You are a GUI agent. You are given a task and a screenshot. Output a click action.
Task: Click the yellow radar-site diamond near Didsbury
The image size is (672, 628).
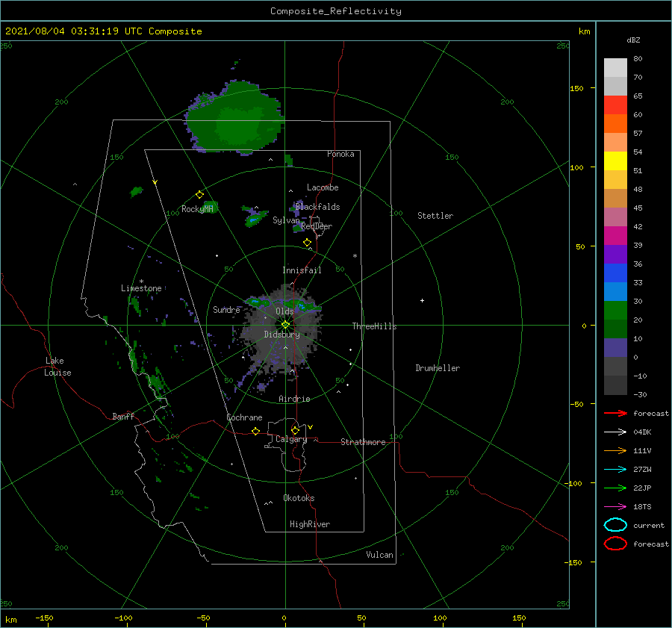point(285,325)
